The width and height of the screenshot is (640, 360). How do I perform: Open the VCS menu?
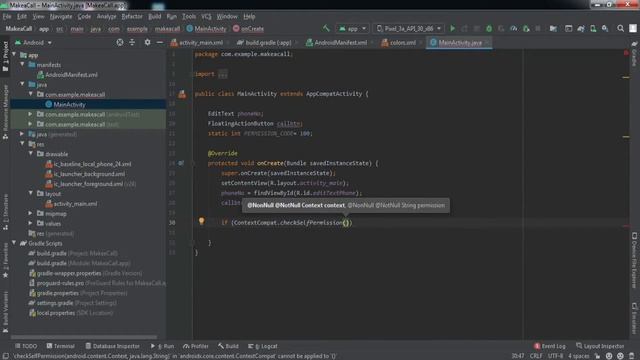coord(206,16)
